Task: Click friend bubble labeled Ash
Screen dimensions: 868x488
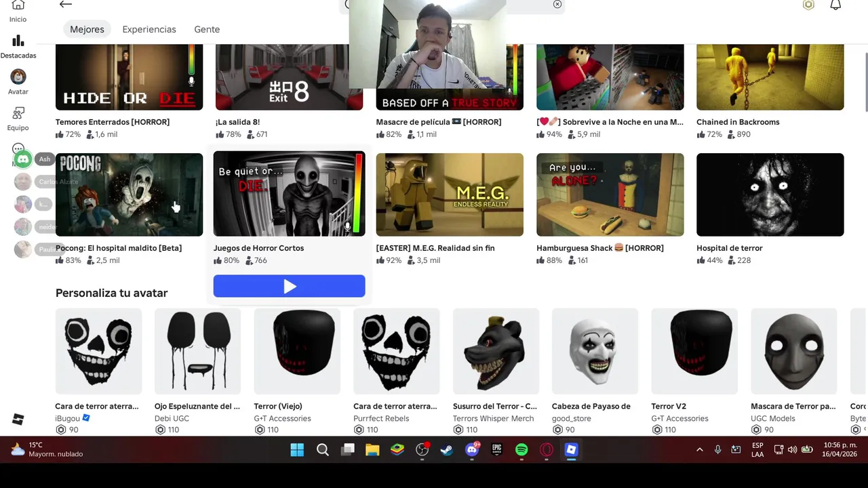Action: [x=44, y=159]
